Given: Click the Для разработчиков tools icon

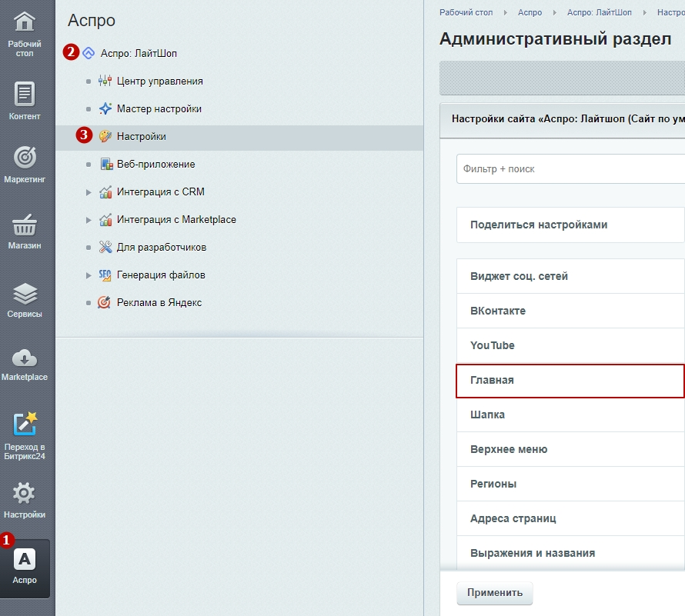Looking at the screenshot, I should pos(105,247).
